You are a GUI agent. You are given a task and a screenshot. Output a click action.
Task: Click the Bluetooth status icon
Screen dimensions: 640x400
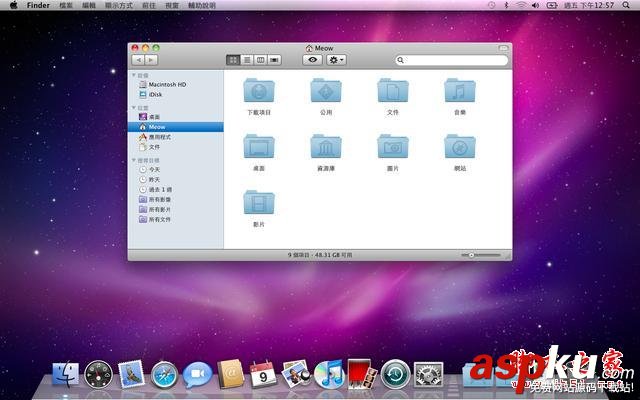click(x=506, y=5)
